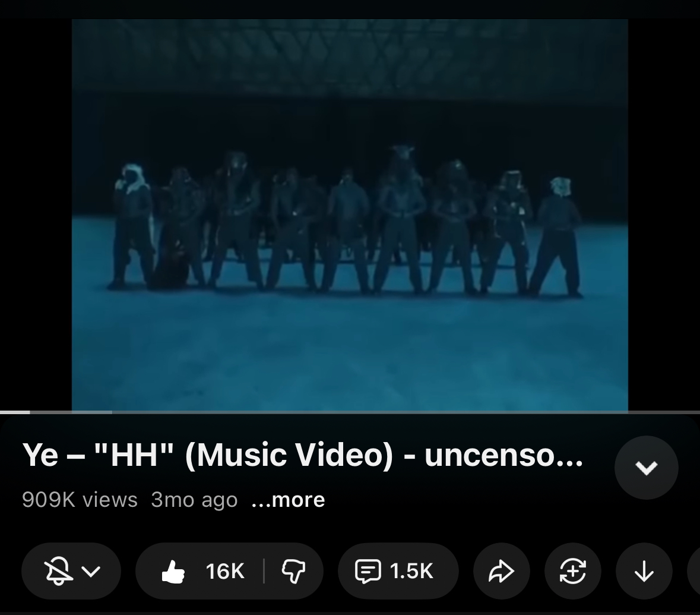Viewport: 700px width, 615px height.
Task: Share the video using arrow icon
Action: tap(501, 571)
